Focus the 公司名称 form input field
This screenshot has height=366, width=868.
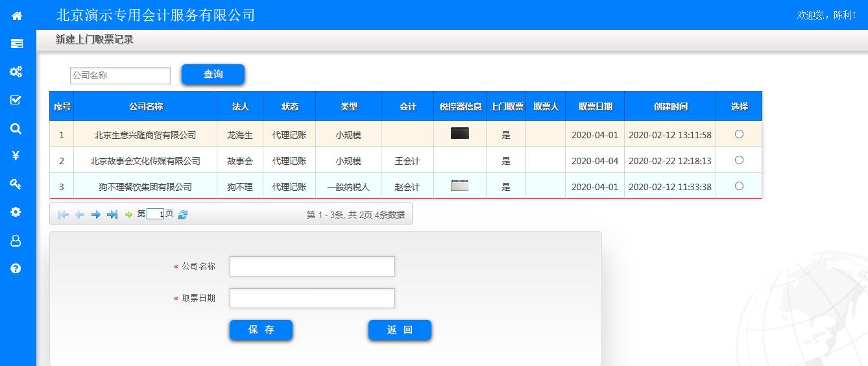click(312, 266)
